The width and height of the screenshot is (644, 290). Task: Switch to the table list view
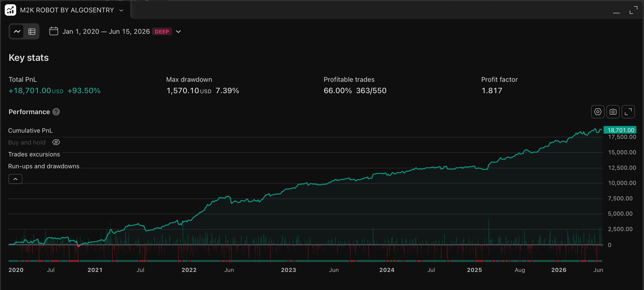(32, 31)
